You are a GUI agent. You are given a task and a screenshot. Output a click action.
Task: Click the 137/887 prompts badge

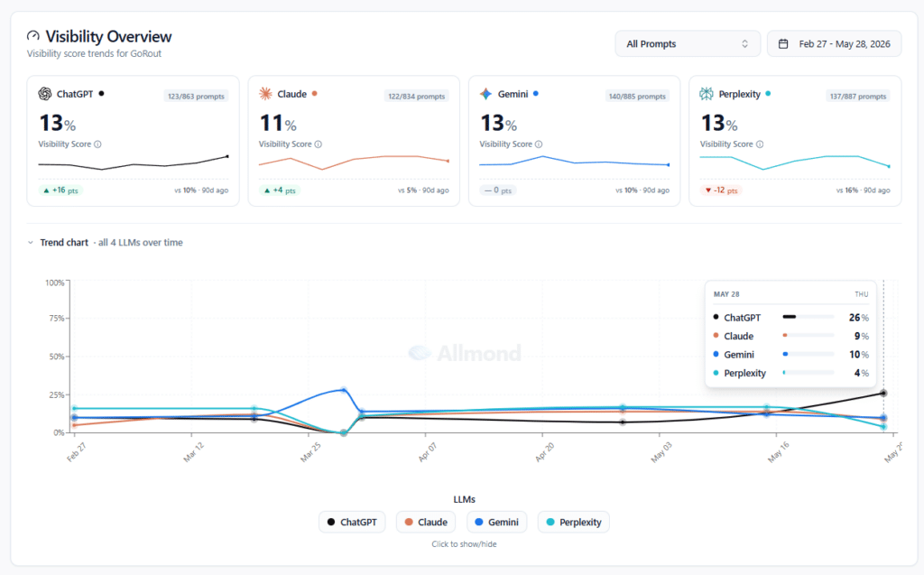pyautogui.click(x=858, y=96)
